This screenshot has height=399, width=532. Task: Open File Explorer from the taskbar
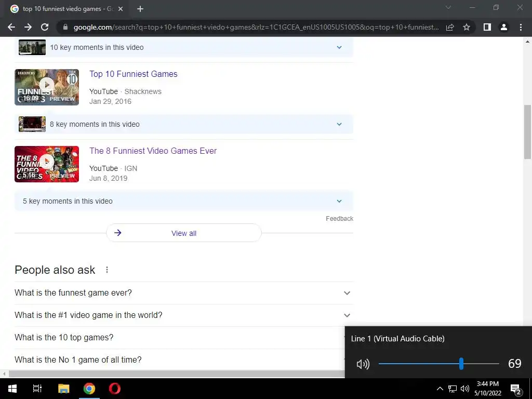[x=63, y=389]
